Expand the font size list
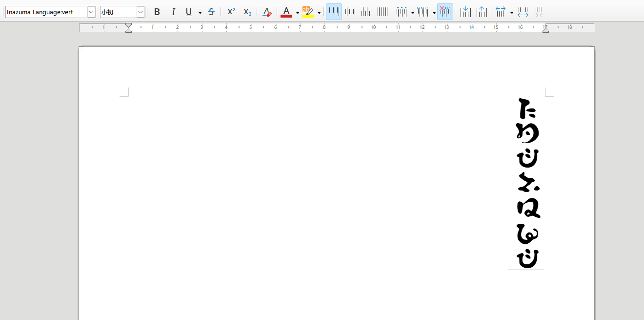Viewport: 644px width, 320px height. (x=141, y=12)
